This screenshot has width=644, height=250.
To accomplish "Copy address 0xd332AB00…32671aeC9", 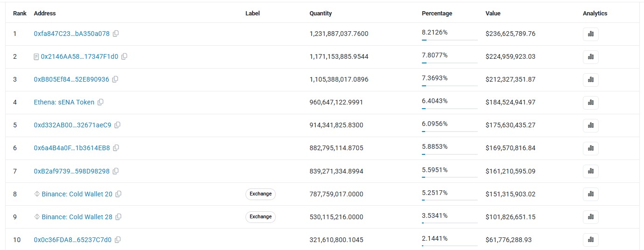I will 118,125.
